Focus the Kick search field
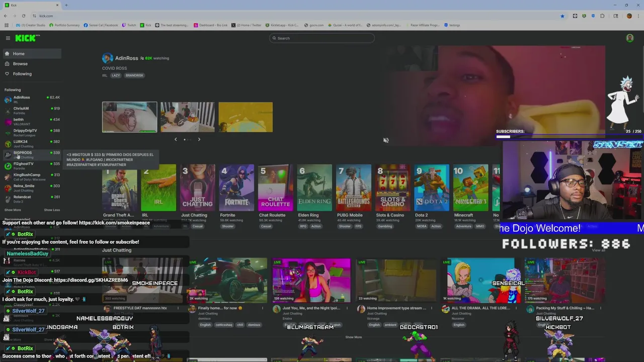644x362 pixels. coord(322,38)
